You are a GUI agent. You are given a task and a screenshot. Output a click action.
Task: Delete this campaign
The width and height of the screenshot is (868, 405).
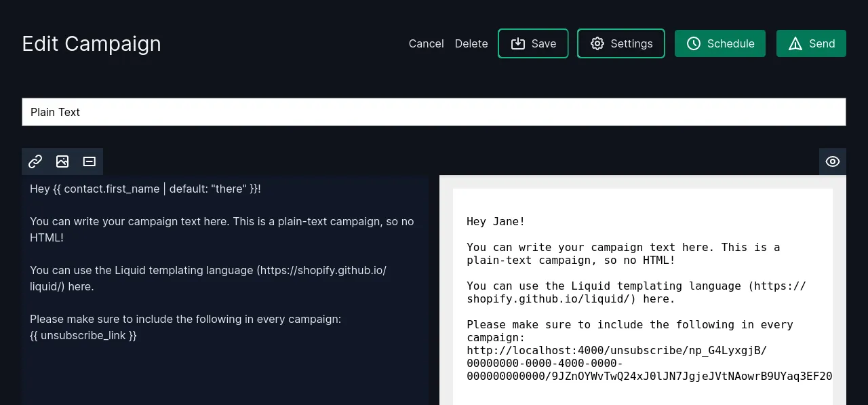click(x=471, y=43)
